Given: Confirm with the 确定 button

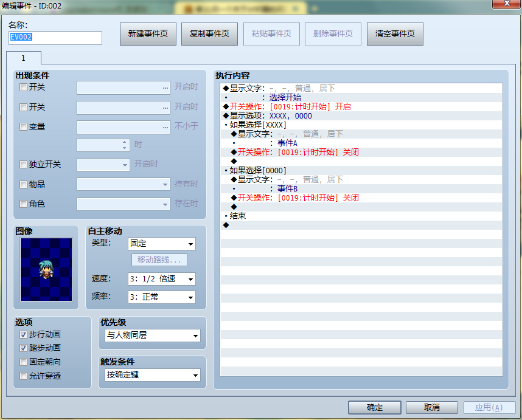Looking at the screenshot, I should click(x=375, y=407).
